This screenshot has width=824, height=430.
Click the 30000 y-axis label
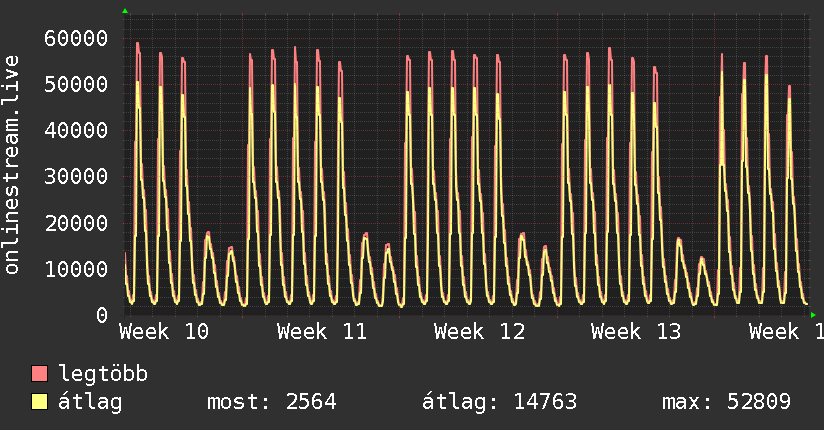pos(76,177)
